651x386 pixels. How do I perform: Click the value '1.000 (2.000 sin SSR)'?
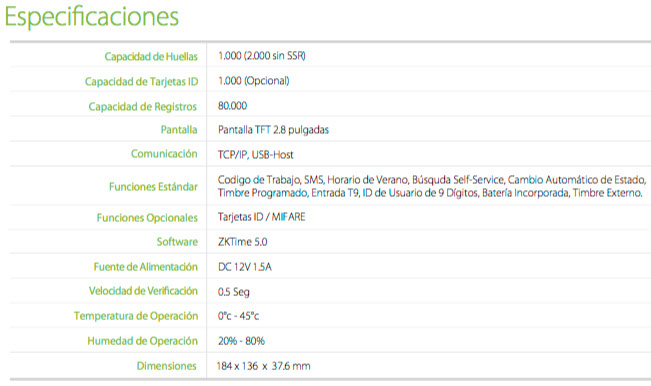click(x=262, y=56)
